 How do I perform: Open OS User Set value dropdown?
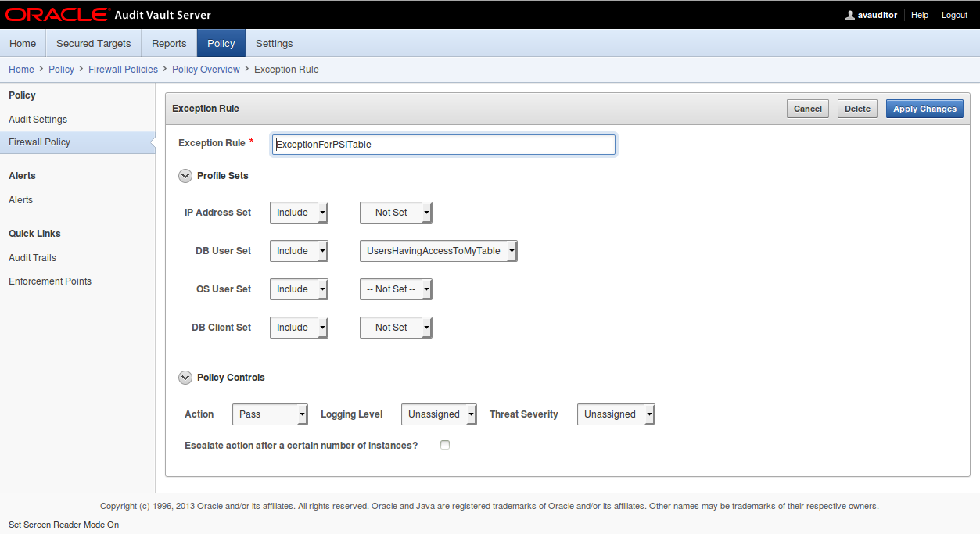396,289
